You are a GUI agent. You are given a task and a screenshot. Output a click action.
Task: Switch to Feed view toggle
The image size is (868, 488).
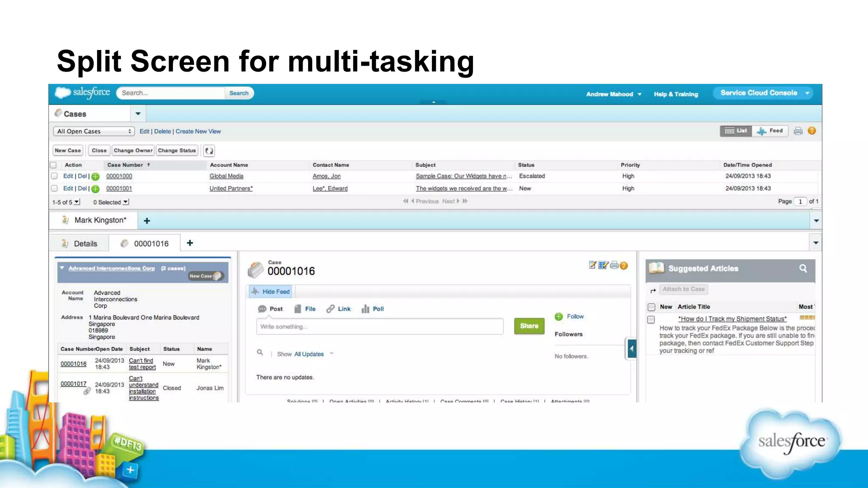point(770,131)
